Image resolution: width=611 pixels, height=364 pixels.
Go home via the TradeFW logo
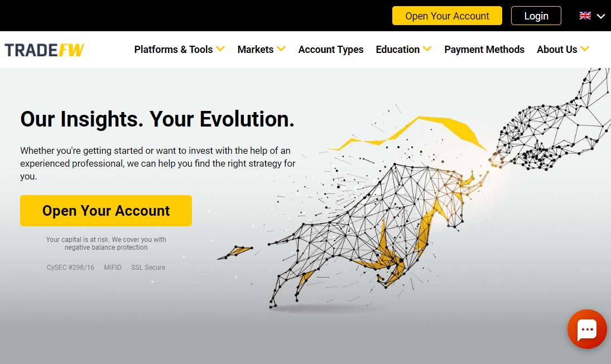click(45, 50)
